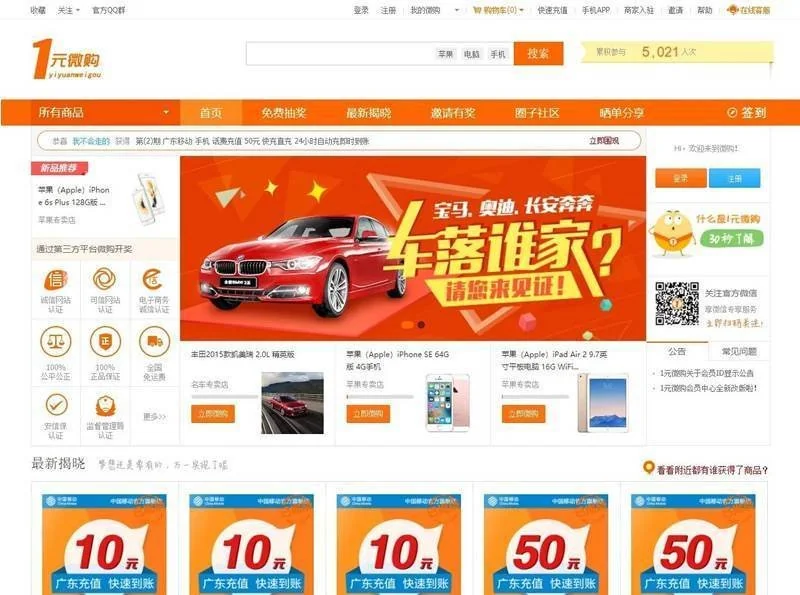Screen dimensions: 800x595
Task: Open the 关注 dropdown in top bar
Action: point(68,10)
